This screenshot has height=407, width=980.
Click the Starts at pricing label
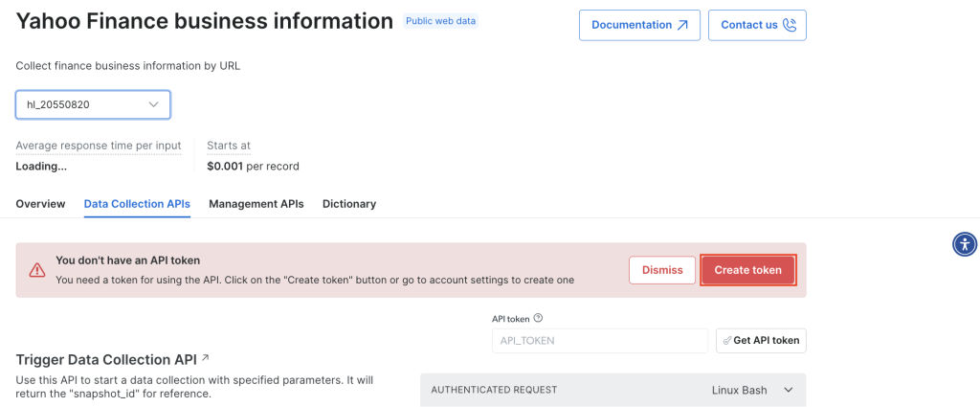click(229, 146)
